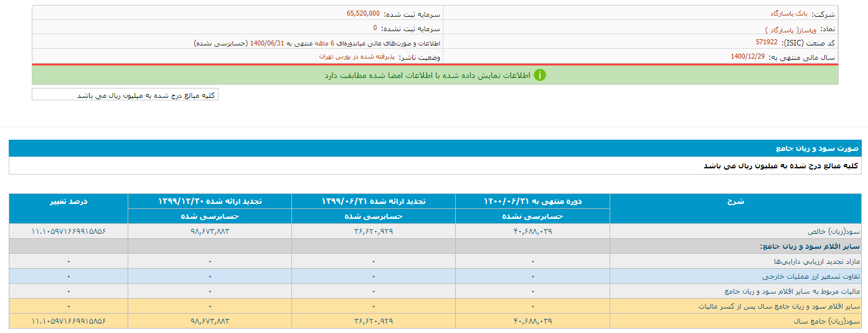Select the ISIC industry code 571922

(767, 42)
